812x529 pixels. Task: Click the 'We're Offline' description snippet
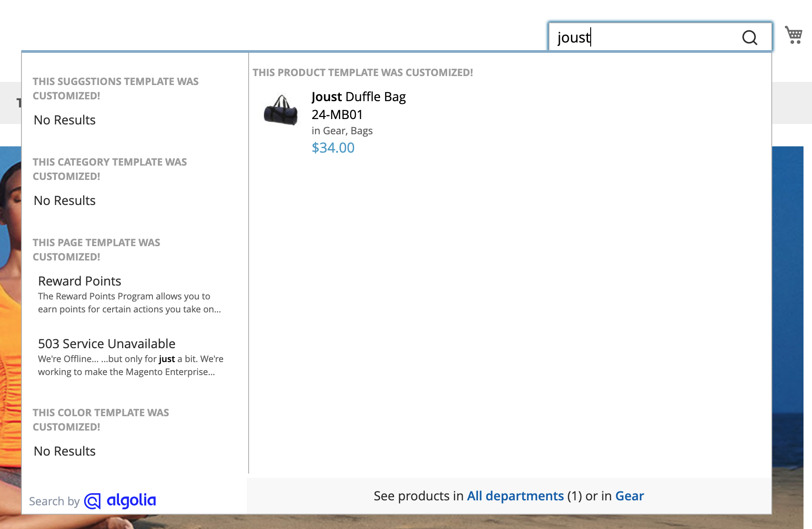coord(131,365)
